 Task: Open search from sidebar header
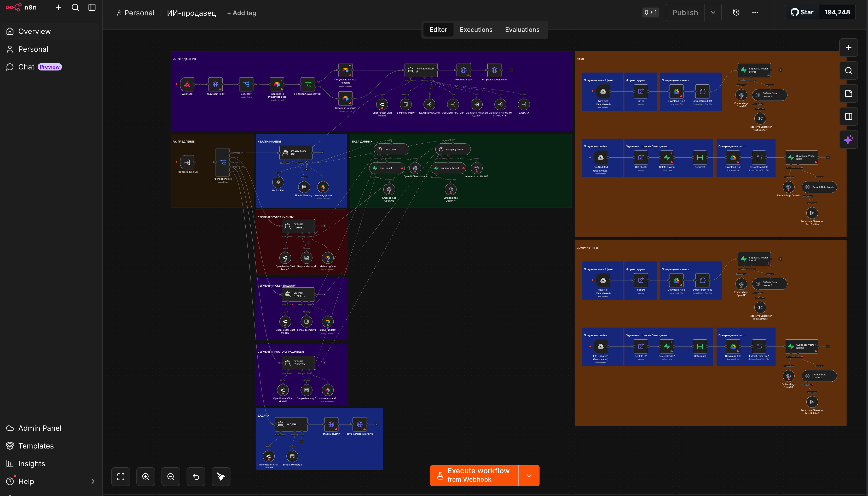point(75,8)
